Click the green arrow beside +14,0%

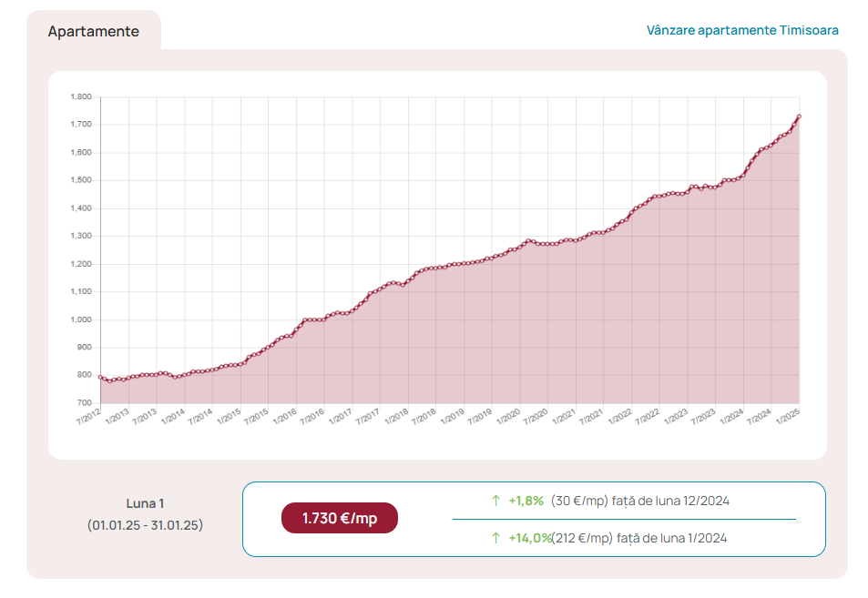pos(495,538)
